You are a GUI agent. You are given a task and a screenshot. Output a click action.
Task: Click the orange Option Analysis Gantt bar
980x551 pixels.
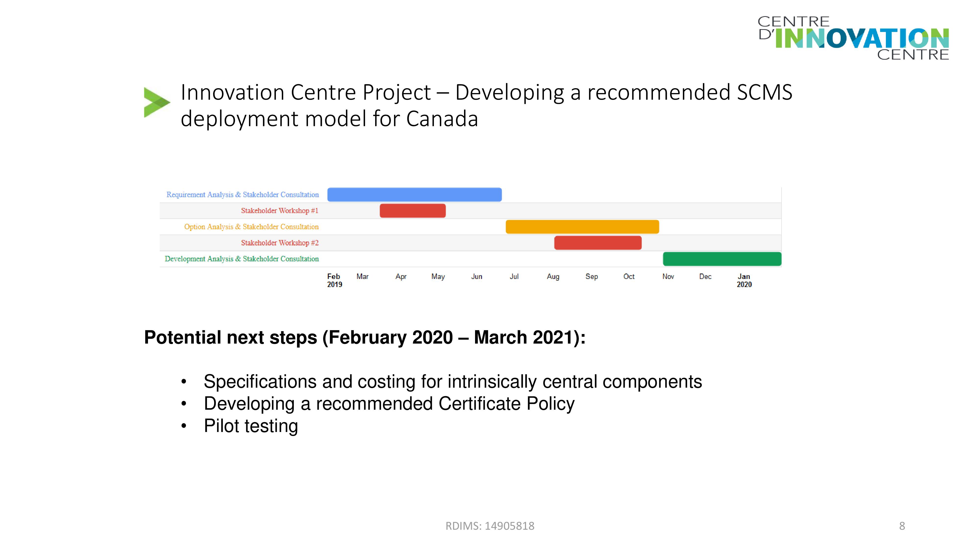582,227
